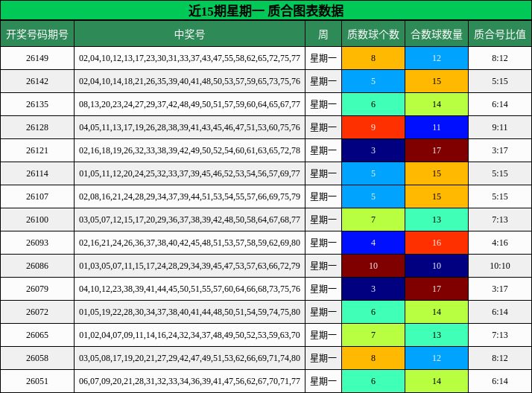
Task: Click the composite count 12 in row 26149
Action: click(x=437, y=58)
